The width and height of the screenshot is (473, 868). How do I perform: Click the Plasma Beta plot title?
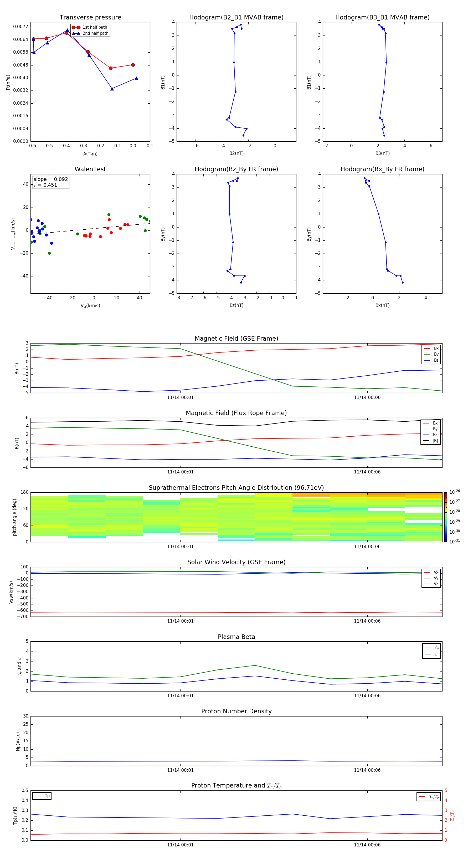coord(236,637)
